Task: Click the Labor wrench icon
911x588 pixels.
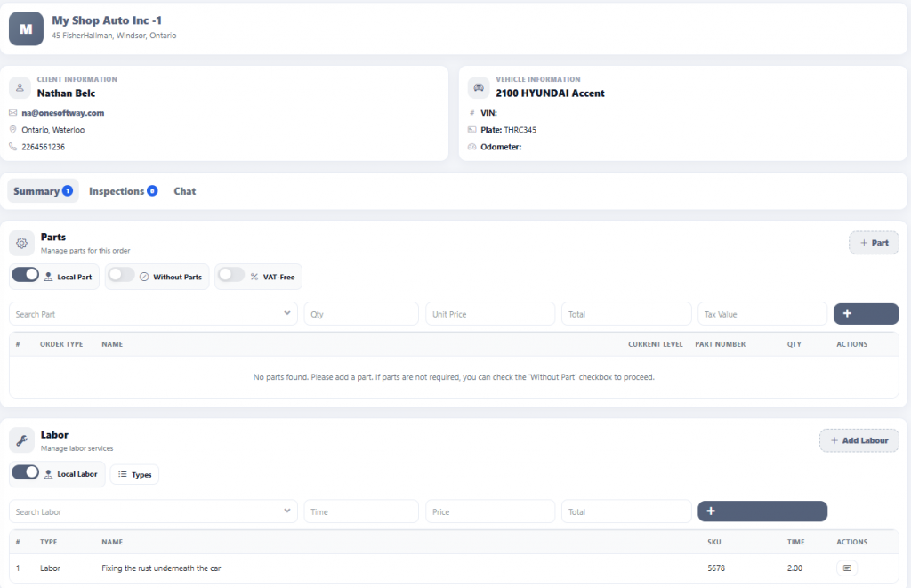Action: click(22, 440)
